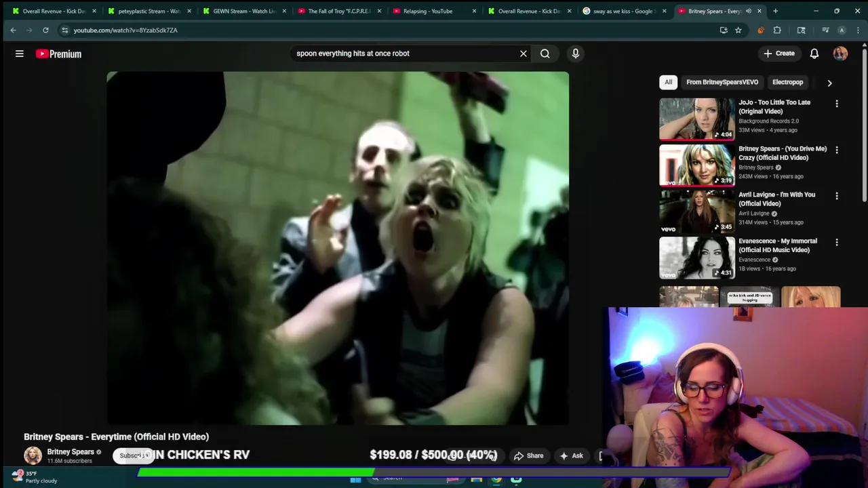Click the 11.6M subscribers text
The width and height of the screenshot is (868, 488).
click(x=69, y=461)
